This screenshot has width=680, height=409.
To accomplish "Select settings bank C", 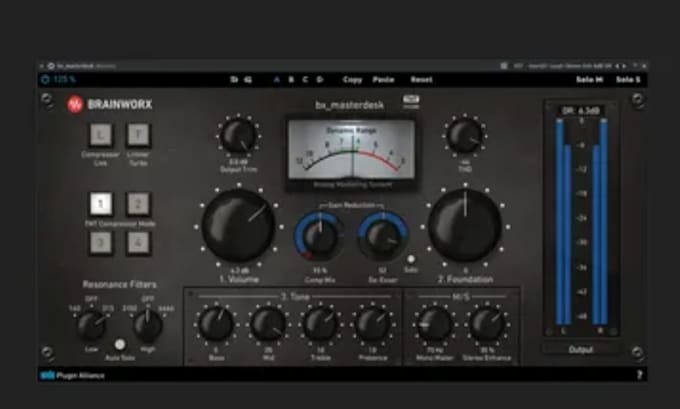I will [x=305, y=79].
